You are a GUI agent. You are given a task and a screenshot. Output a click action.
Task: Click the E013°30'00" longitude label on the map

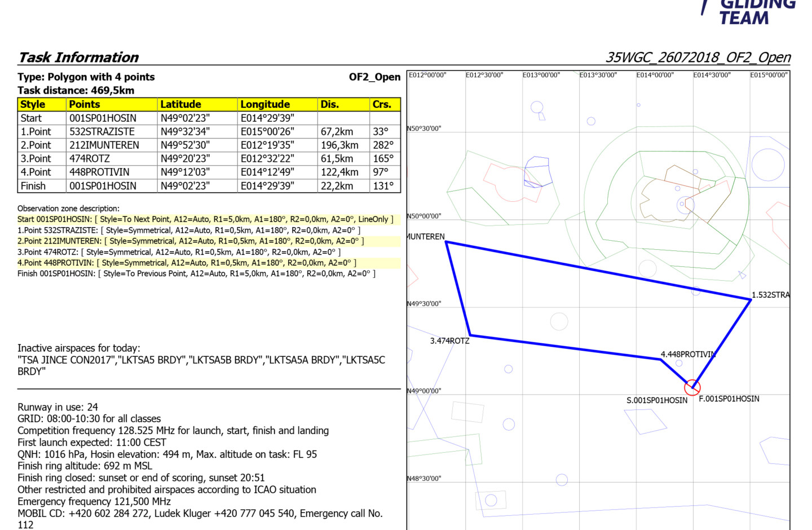598,75
